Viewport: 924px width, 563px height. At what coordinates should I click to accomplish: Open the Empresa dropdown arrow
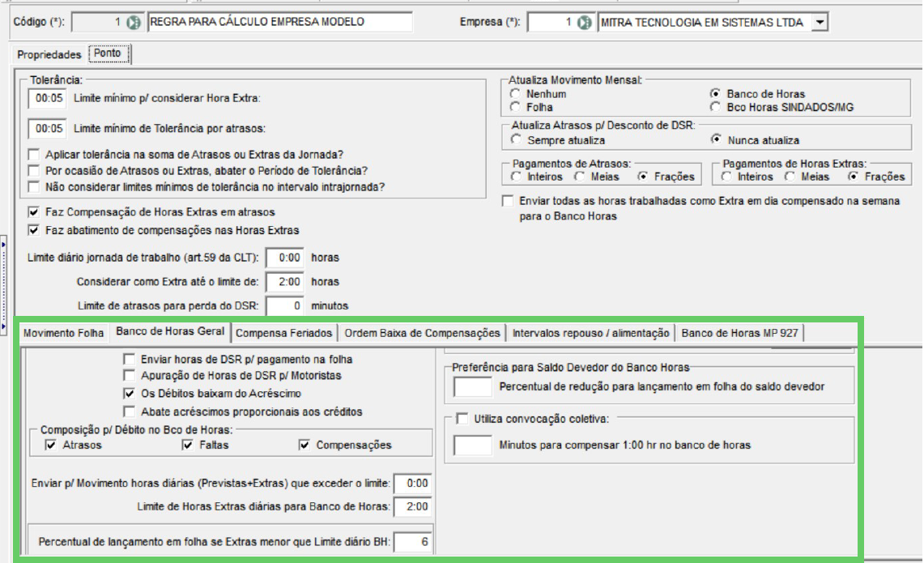820,23
